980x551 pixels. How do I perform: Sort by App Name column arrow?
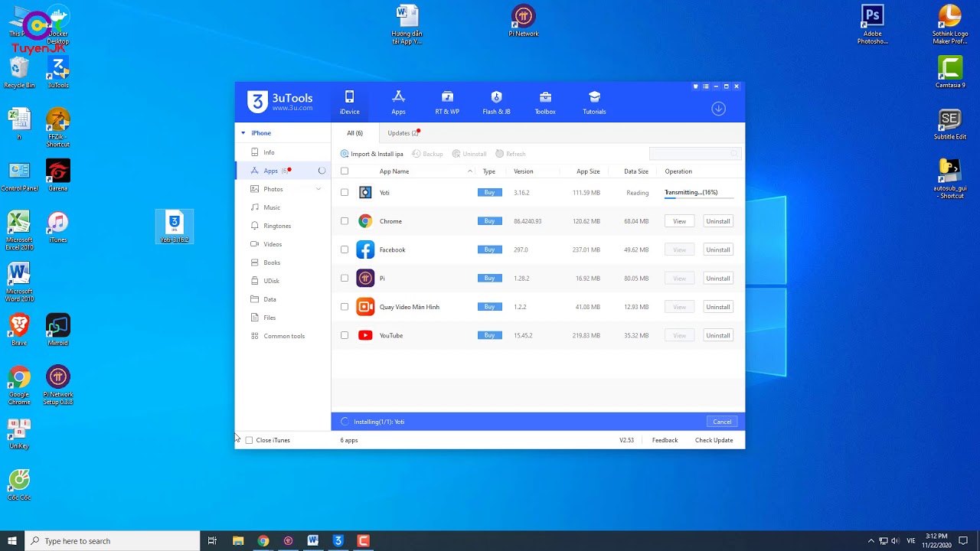tap(470, 171)
